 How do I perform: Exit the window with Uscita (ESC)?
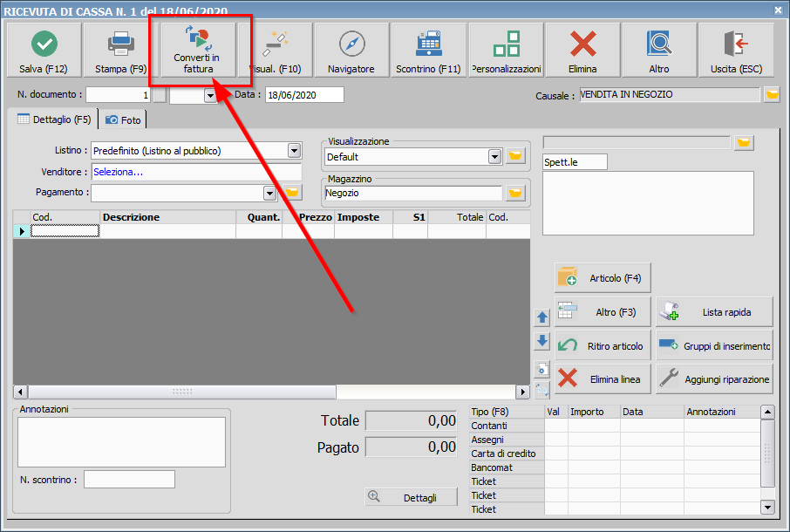(736, 51)
